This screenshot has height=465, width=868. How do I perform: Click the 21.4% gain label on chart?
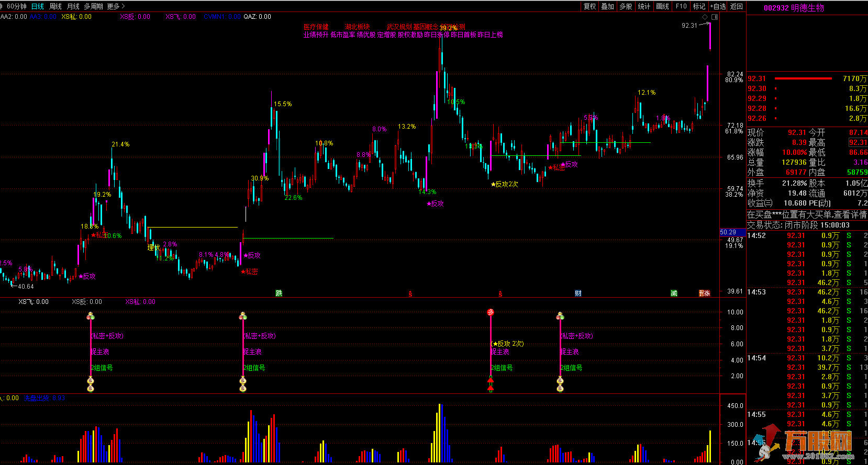(120, 144)
